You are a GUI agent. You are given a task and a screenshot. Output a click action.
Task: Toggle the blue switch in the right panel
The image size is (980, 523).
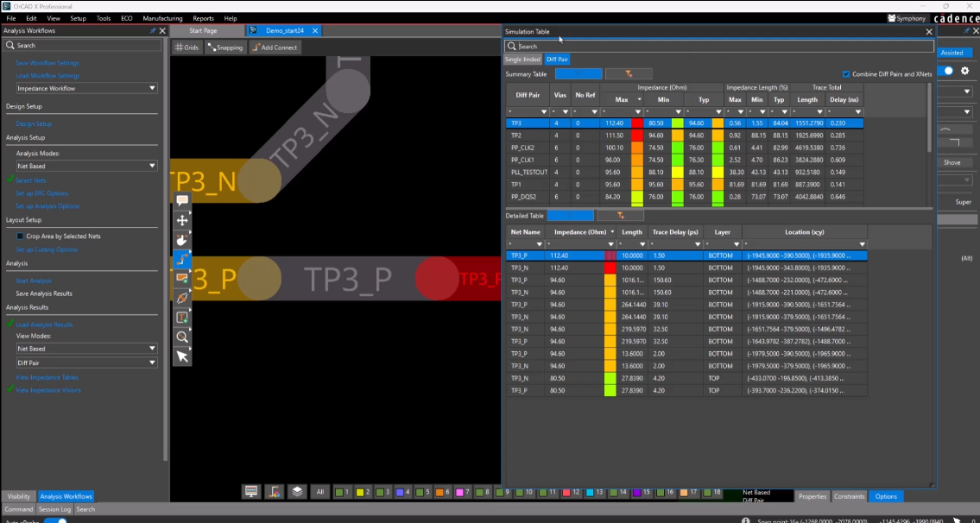point(948,71)
